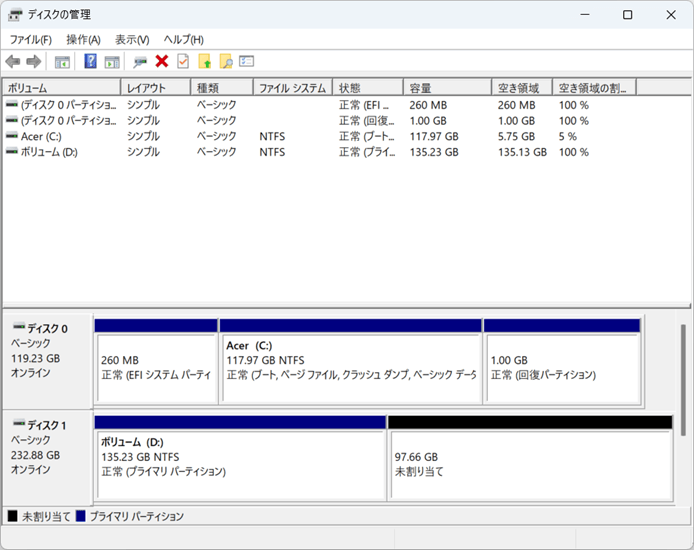Click the folder icon with green arrow
This screenshot has width=694, height=550.
tap(205, 62)
